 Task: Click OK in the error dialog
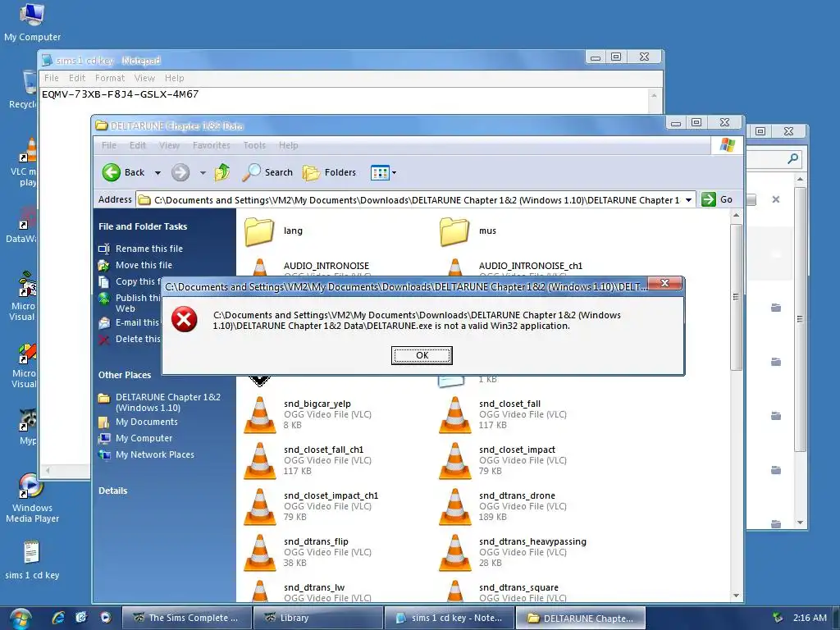pos(422,355)
